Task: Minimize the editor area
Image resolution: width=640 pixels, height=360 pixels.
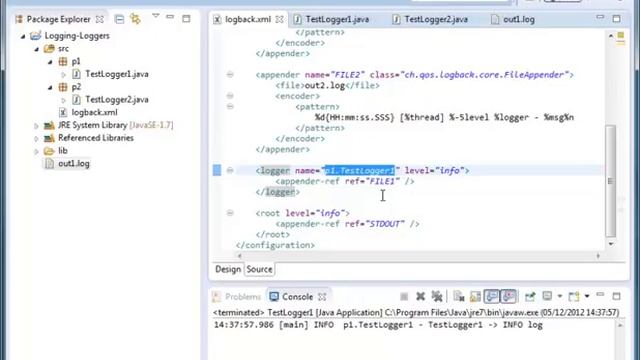Action: point(600,18)
